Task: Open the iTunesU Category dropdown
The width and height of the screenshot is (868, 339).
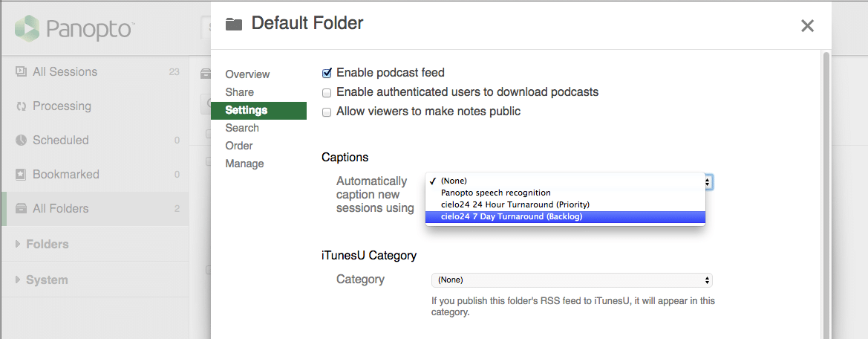Action: point(572,280)
